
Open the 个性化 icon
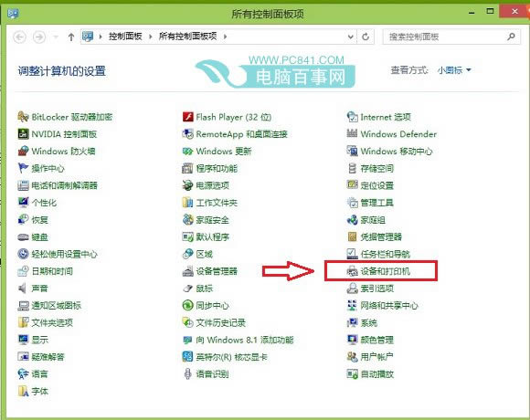click(23, 203)
